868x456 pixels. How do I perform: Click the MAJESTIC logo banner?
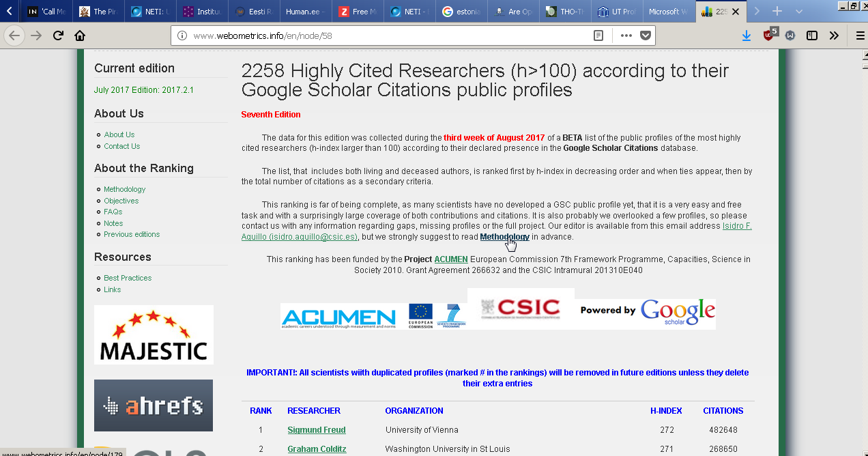[x=154, y=334]
